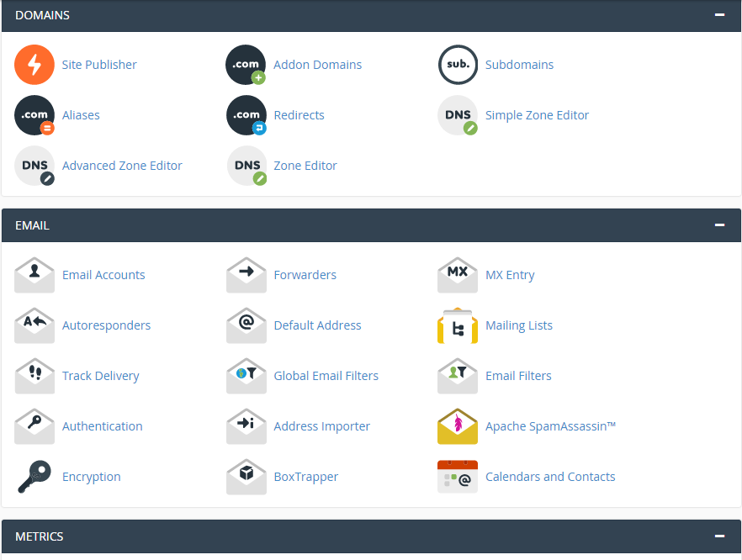The width and height of the screenshot is (742, 560).
Task: Click the Global Email Filters link
Action: coord(326,376)
